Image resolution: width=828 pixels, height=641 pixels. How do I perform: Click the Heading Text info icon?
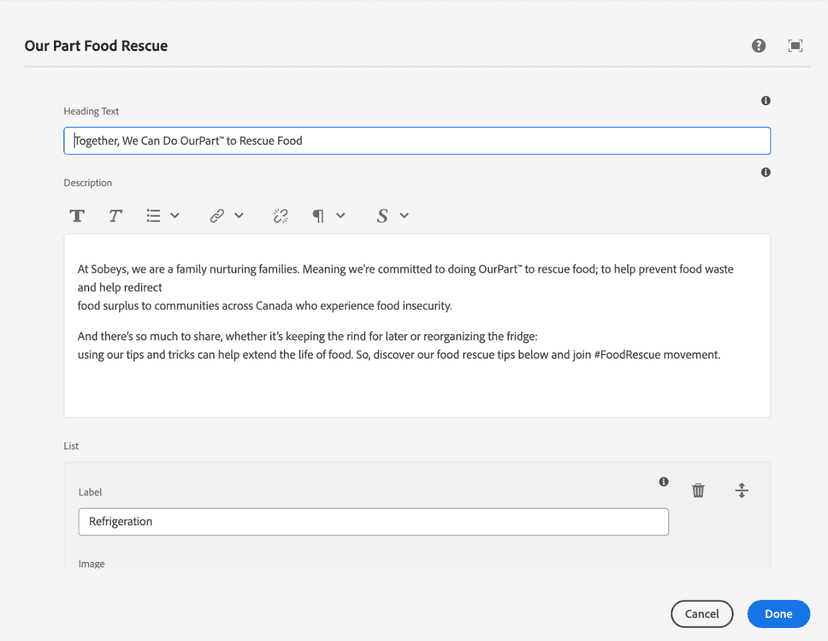pyautogui.click(x=766, y=101)
